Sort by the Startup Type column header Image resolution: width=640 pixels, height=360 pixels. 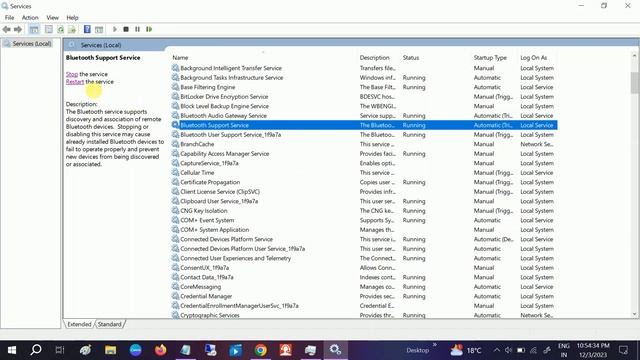click(x=490, y=58)
